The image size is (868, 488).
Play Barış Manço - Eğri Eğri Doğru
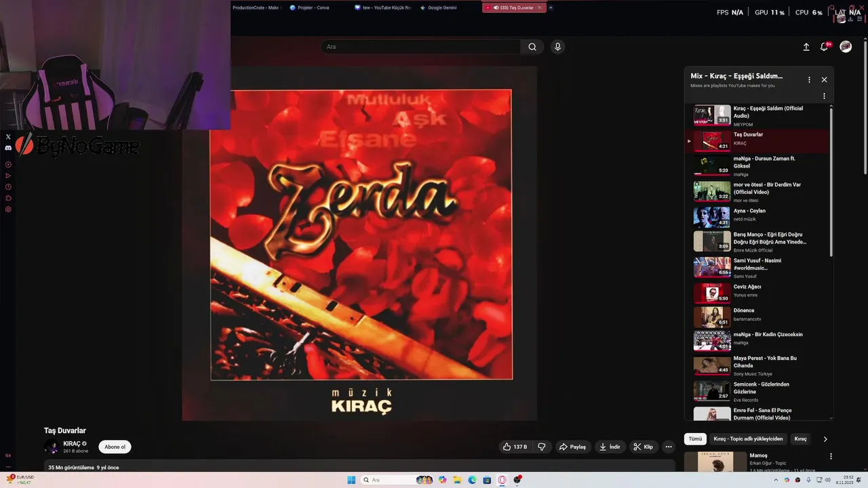coord(755,241)
